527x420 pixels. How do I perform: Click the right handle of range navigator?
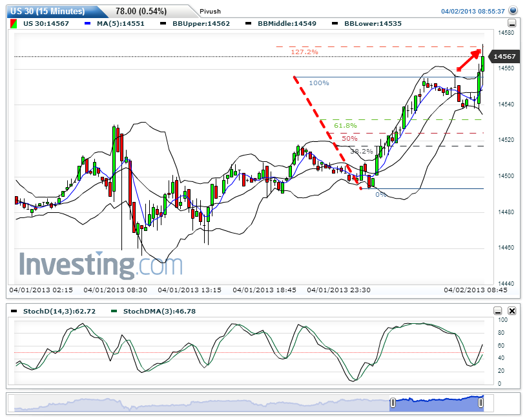[480, 403]
